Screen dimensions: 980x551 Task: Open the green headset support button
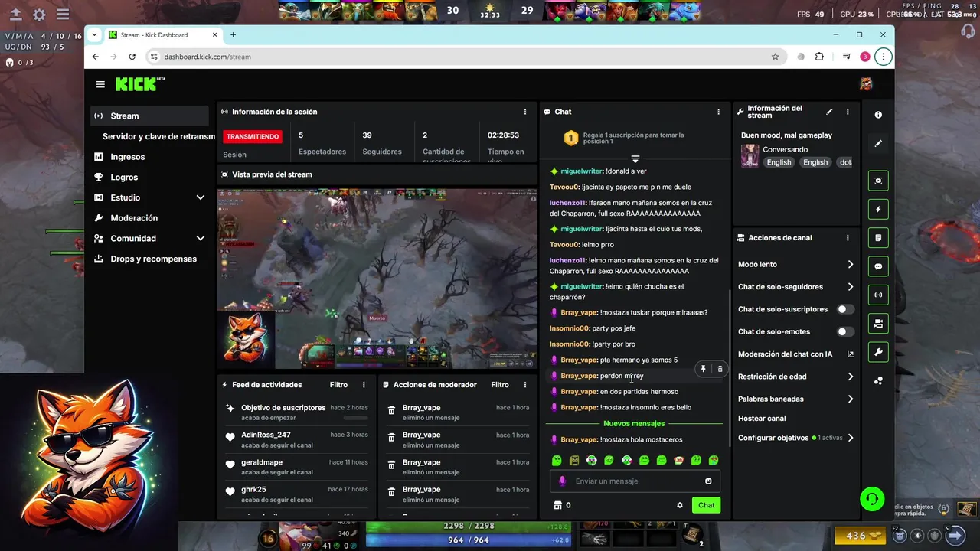click(872, 499)
